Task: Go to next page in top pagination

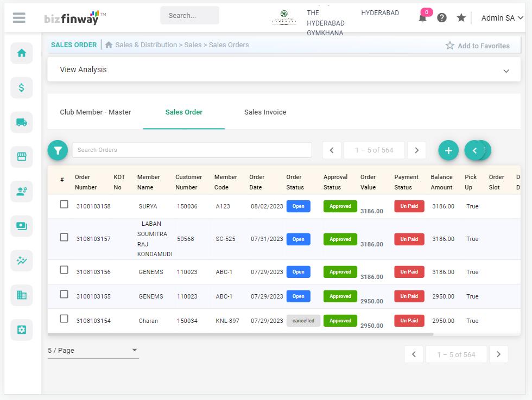Action: [x=417, y=150]
